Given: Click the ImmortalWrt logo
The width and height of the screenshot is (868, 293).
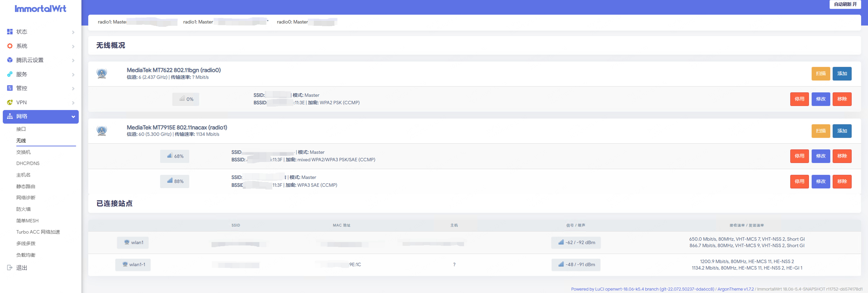Looking at the screenshot, I should (41, 9).
